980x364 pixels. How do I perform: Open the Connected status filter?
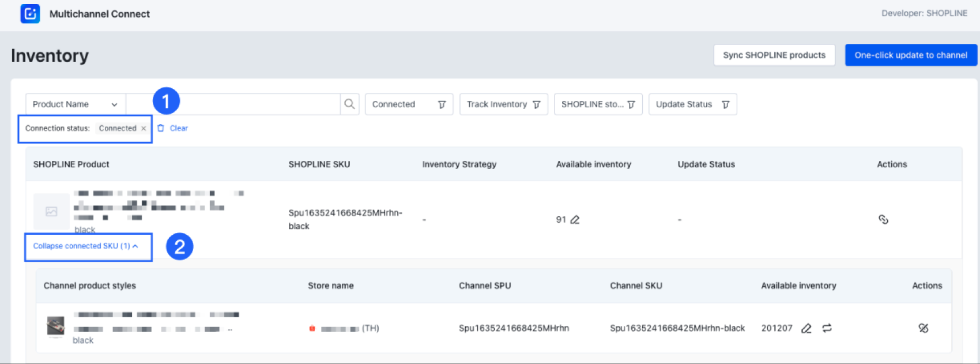[x=409, y=104]
